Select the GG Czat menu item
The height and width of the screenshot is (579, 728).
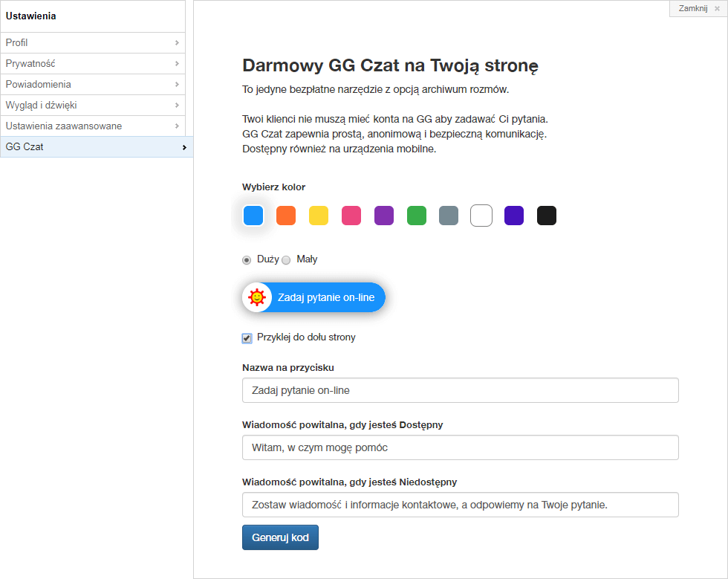pyautogui.click(x=97, y=147)
